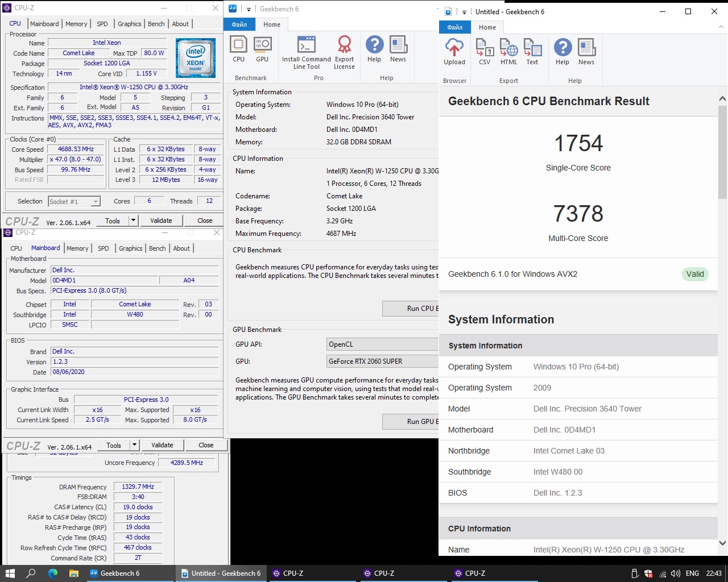728x582 pixels.
Task: Click the Uncore Frequency 4289.5 MHz value
Action: pos(187,463)
